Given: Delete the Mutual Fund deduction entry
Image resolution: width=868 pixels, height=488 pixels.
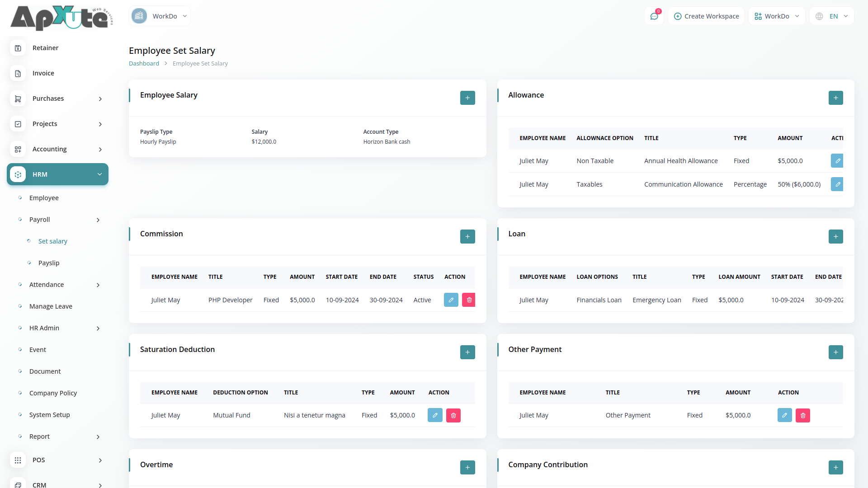Looking at the screenshot, I should point(453,415).
